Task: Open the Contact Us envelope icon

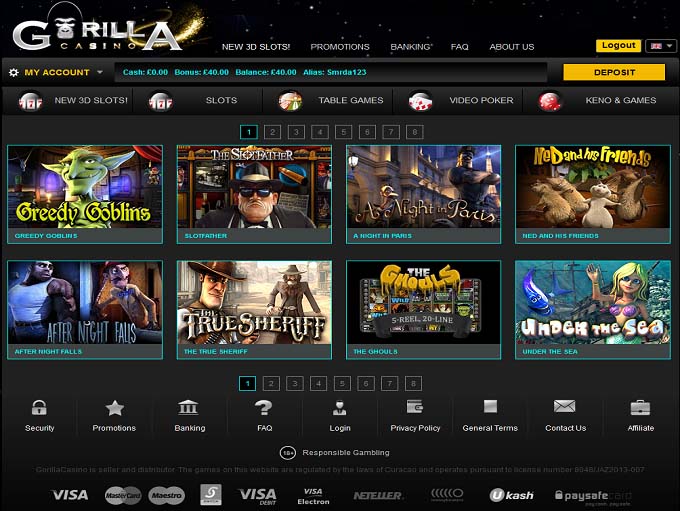Action: [565, 406]
